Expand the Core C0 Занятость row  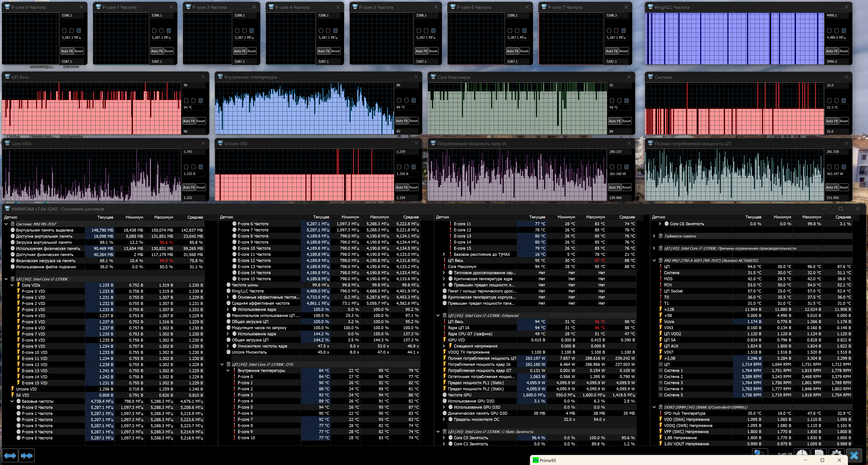coord(444,438)
